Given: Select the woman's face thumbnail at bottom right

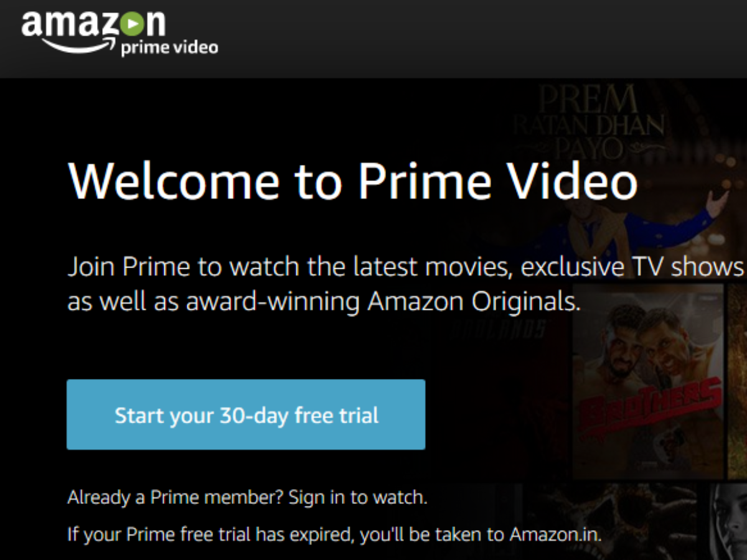Looking at the screenshot, I should point(730,521).
